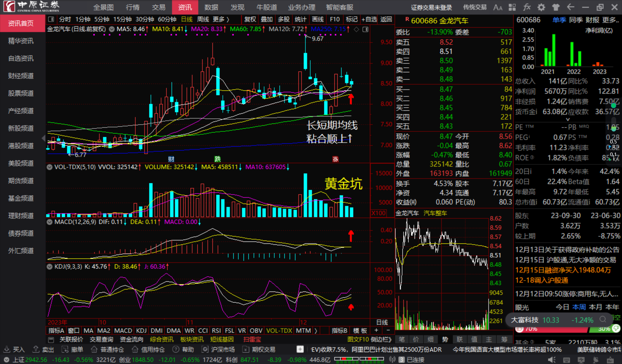Viewport: 622px width, 364px height.
Task: Open the grid layout icon in title bar
Action: coord(512,7)
